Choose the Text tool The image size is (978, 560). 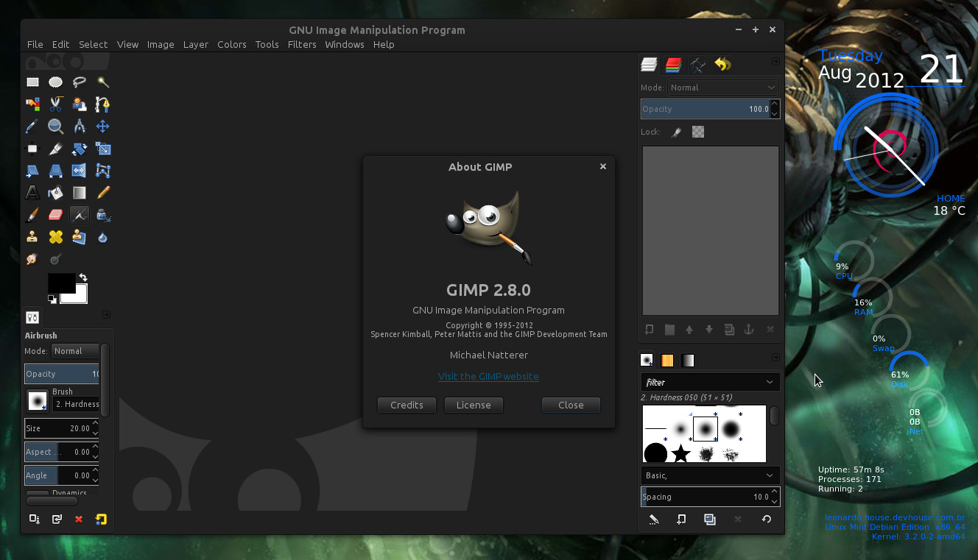tap(32, 193)
